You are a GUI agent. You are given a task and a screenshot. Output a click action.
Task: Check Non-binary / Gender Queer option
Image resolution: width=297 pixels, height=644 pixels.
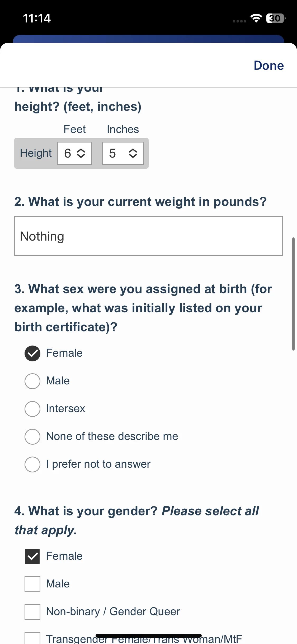coord(32,612)
